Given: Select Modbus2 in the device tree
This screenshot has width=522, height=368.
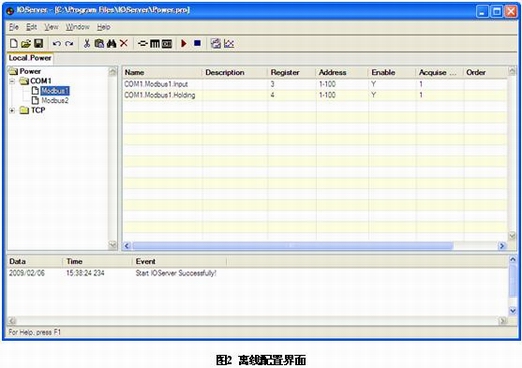Looking at the screenshot, I should click(x=55, y=100).
